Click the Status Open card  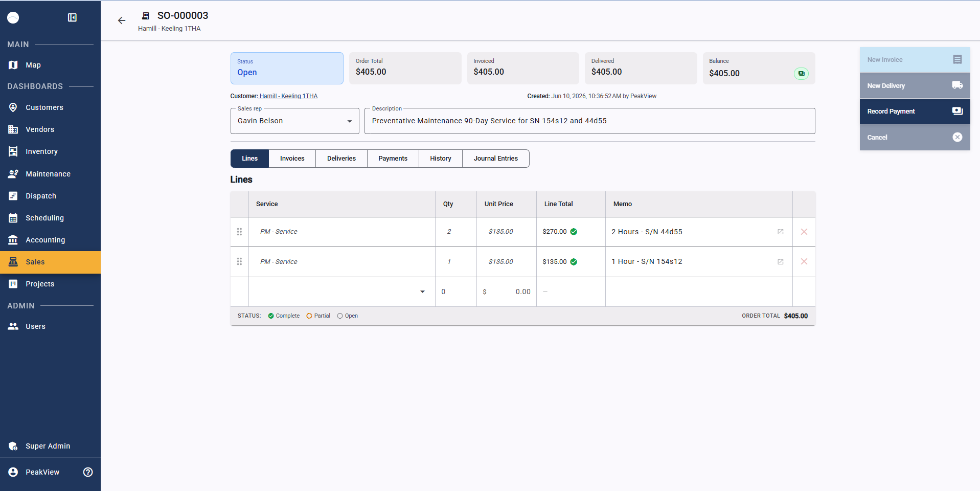click(287, 68)
